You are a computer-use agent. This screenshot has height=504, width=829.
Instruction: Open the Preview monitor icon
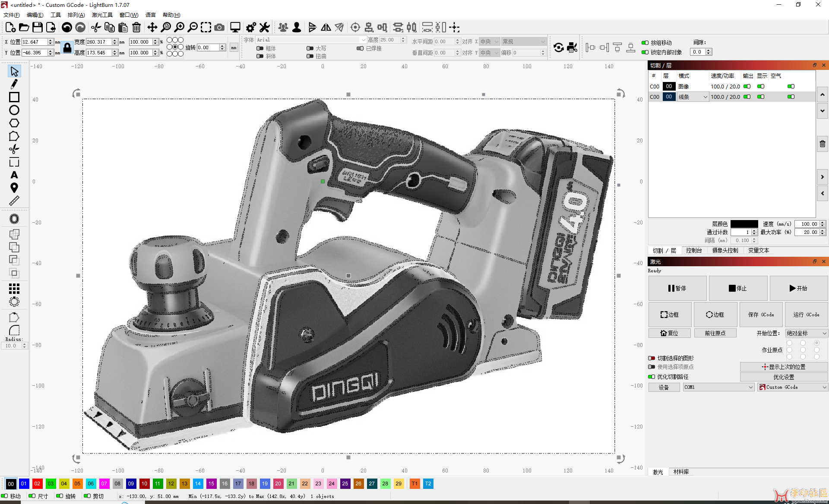click(235, 28)
